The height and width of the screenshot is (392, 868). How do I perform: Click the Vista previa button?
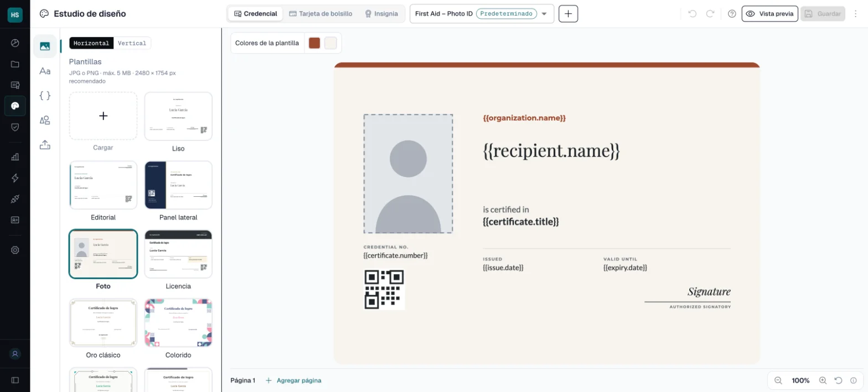point(770,14)
